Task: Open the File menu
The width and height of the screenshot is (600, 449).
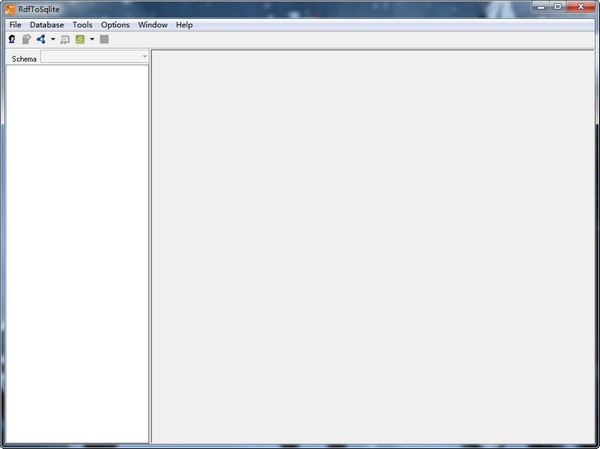Action: tap(15, 25)
